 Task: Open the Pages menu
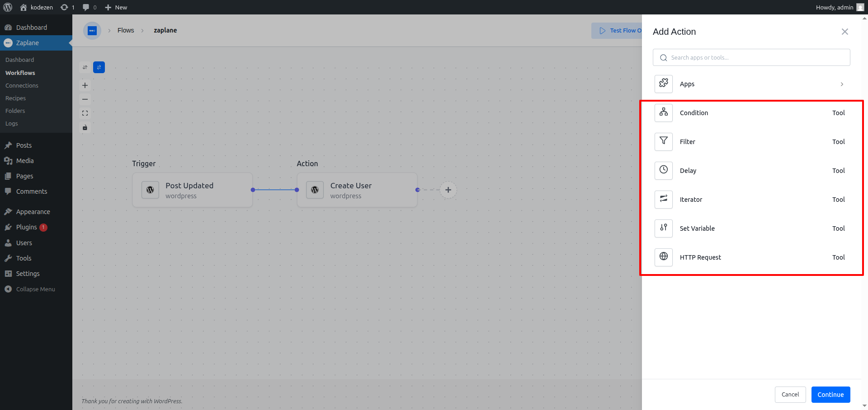36,176
